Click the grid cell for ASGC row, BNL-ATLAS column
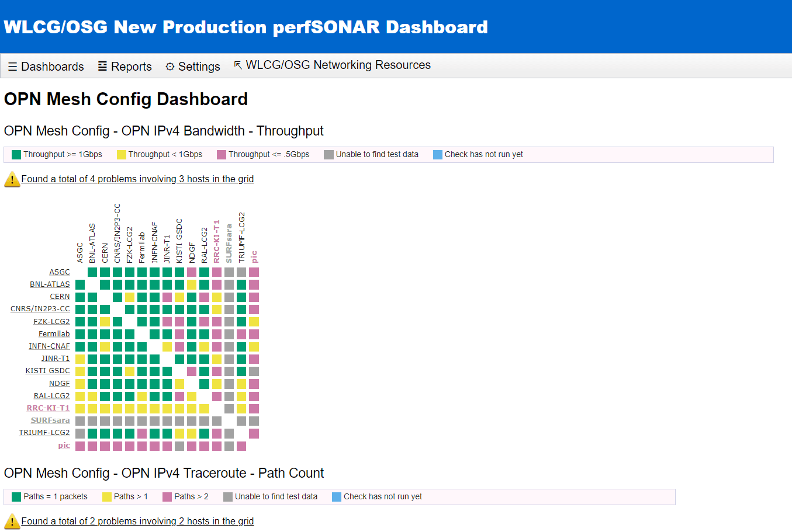The height and width of the screenshot is (532, 792). [x=92, y=272]
